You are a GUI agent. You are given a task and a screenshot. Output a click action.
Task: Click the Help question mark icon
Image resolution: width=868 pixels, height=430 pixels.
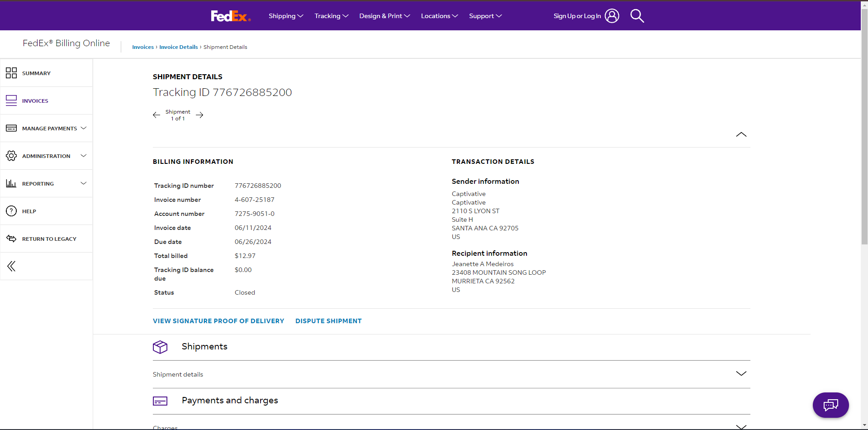click(x=11, y=211)
